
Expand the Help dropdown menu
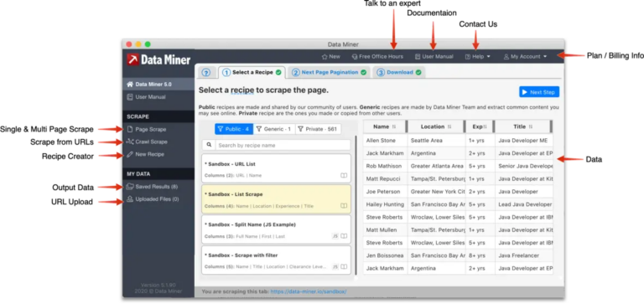click(478, 57)
